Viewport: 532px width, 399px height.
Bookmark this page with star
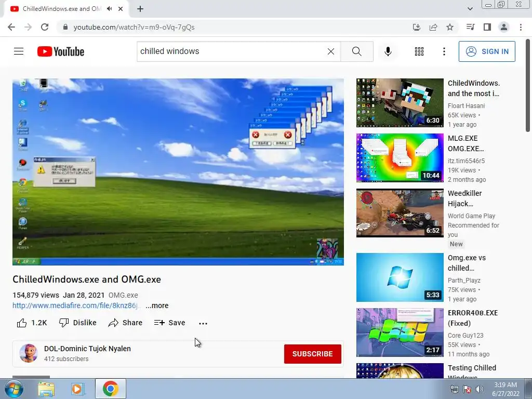(x=449, y=27)
